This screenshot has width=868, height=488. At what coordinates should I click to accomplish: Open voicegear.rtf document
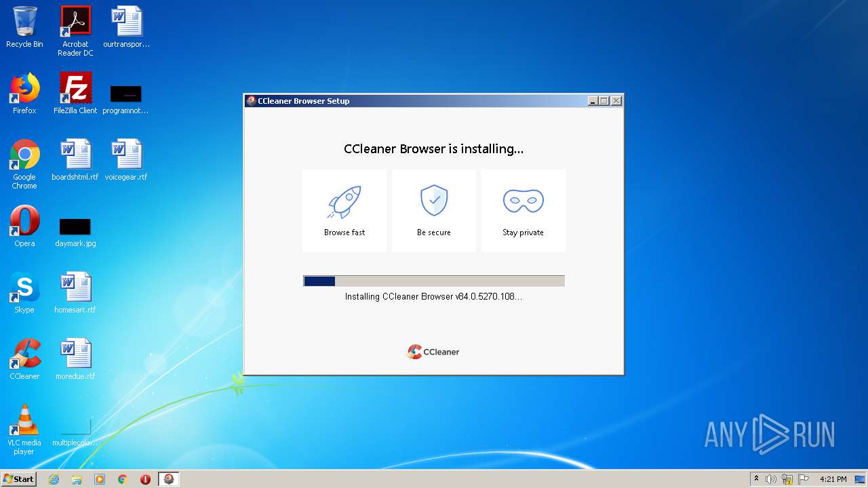click(126, 160)
